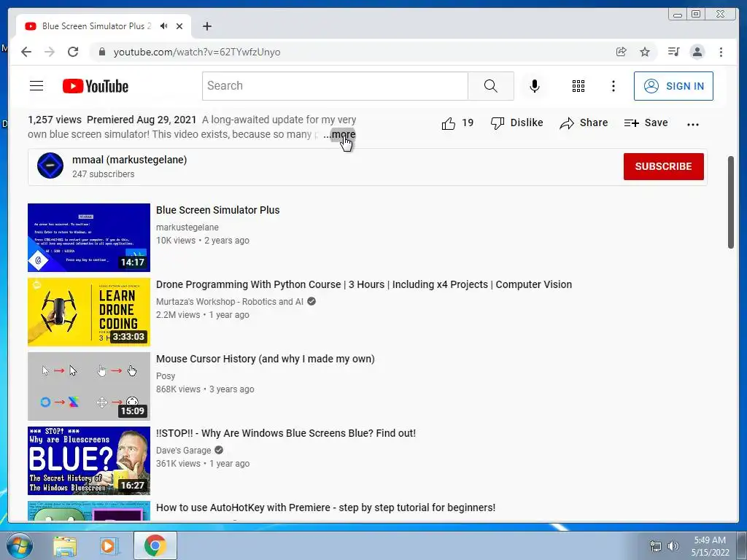This screenshot has height=560, width=747.
Task: Open the YouTube apps grid icon
Action: (578, 86)
